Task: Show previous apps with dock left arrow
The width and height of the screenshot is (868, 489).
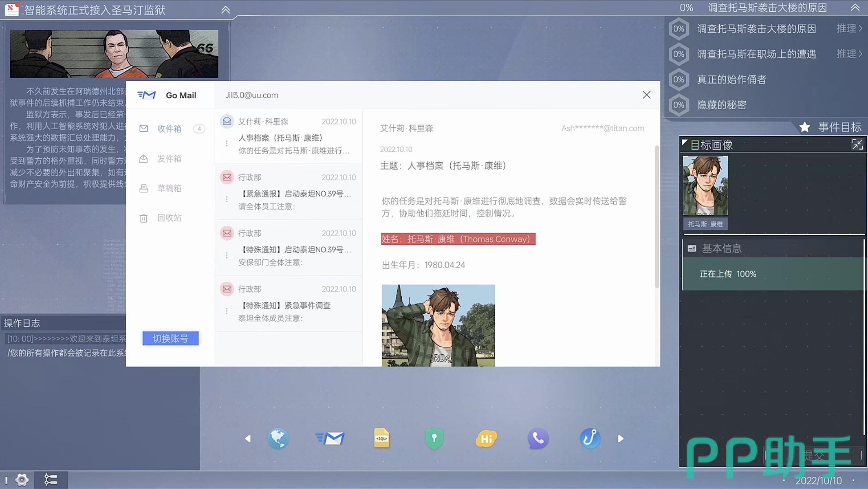Action: click(248, 439)
